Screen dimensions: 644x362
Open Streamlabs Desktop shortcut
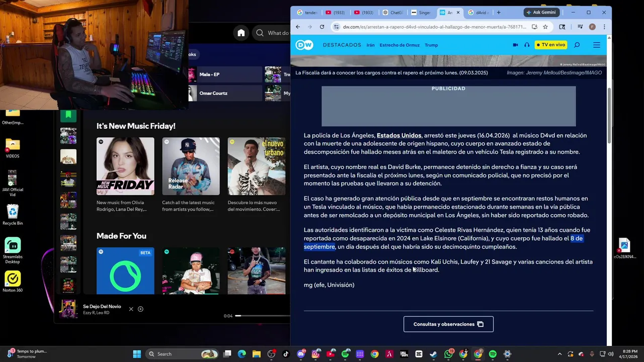(x=13, y=250)
